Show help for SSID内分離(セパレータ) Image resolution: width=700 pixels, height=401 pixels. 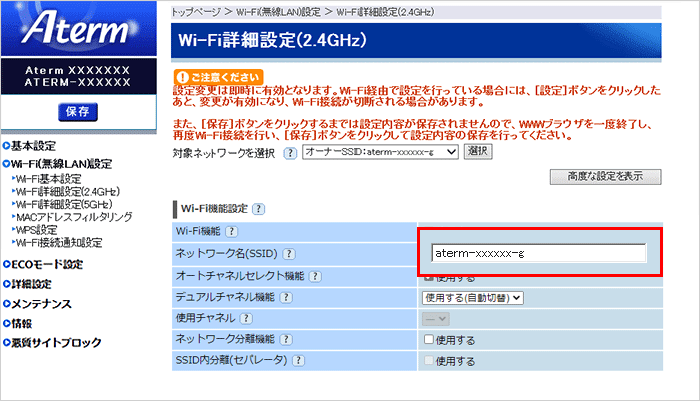[x=297, y=360]
